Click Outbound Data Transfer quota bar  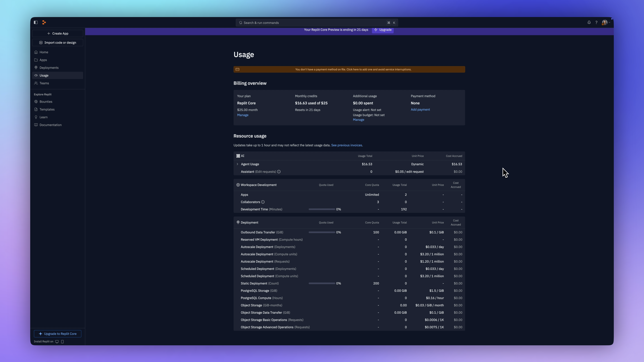[x=322, y=232]
